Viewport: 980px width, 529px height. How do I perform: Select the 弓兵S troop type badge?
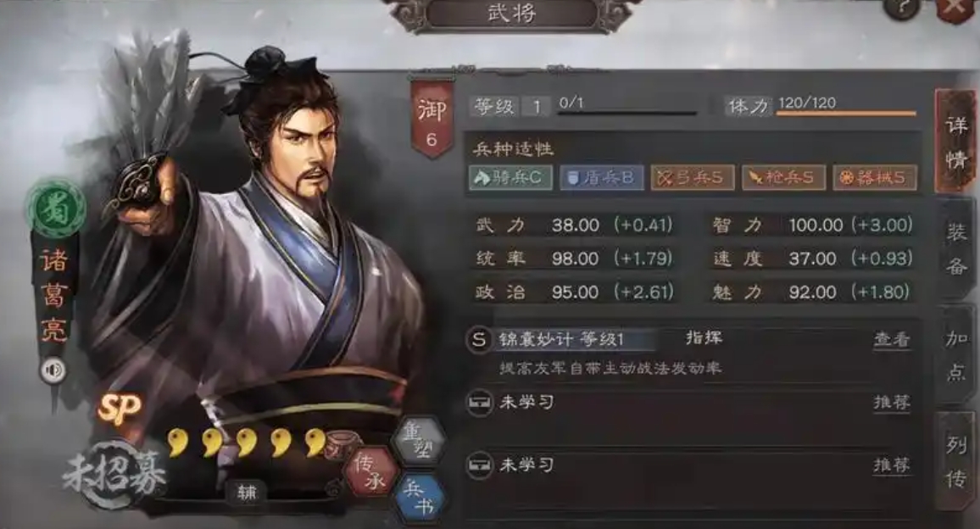pos(692,177)
